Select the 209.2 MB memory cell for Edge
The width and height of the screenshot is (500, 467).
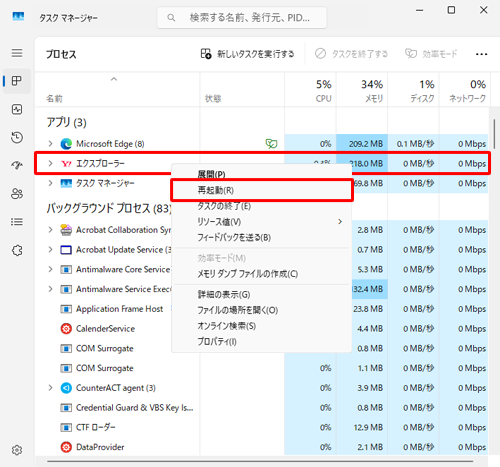tap(362, 144)
